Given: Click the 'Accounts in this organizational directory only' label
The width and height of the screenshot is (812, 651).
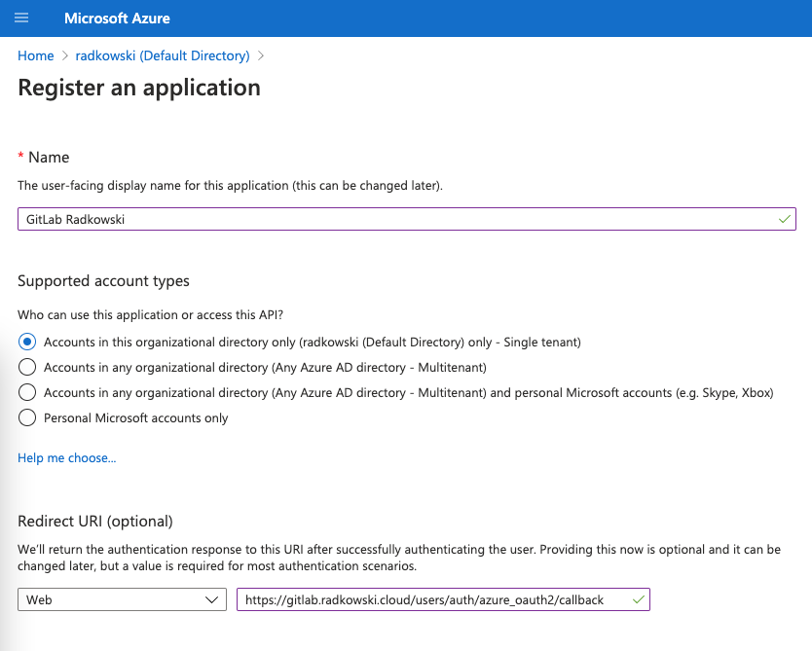Looking at the screenshot, I should (313, 343).
